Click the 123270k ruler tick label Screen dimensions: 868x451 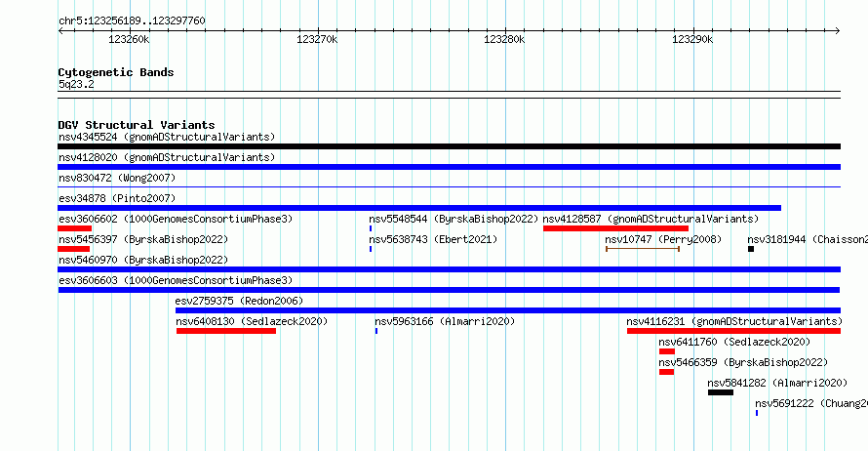click(317, 39)
